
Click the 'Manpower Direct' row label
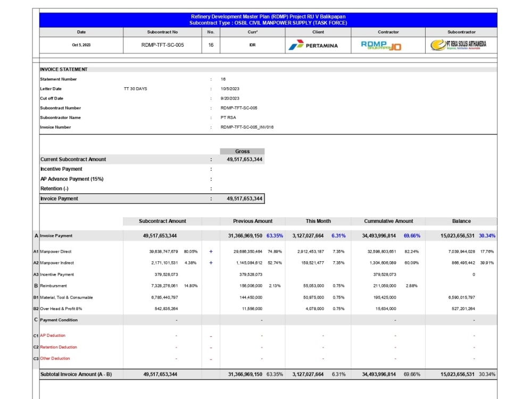pos(56,252)
